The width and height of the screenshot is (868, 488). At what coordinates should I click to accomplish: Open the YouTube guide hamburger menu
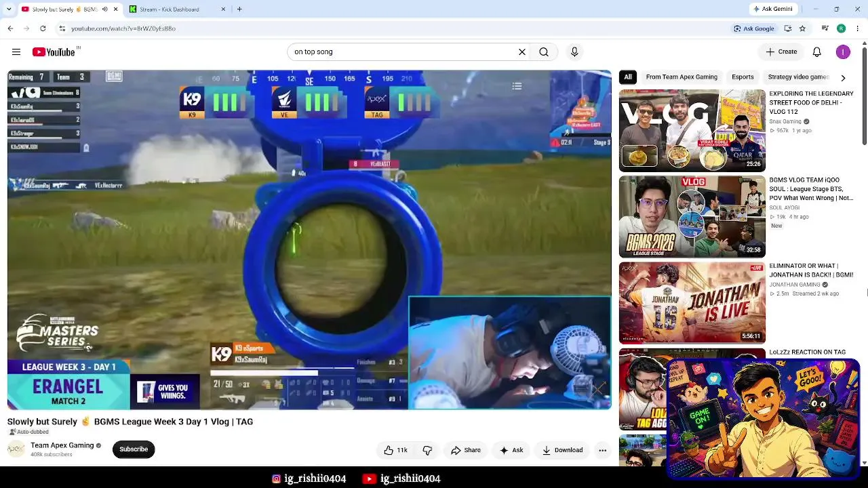[x=16, y=52]
